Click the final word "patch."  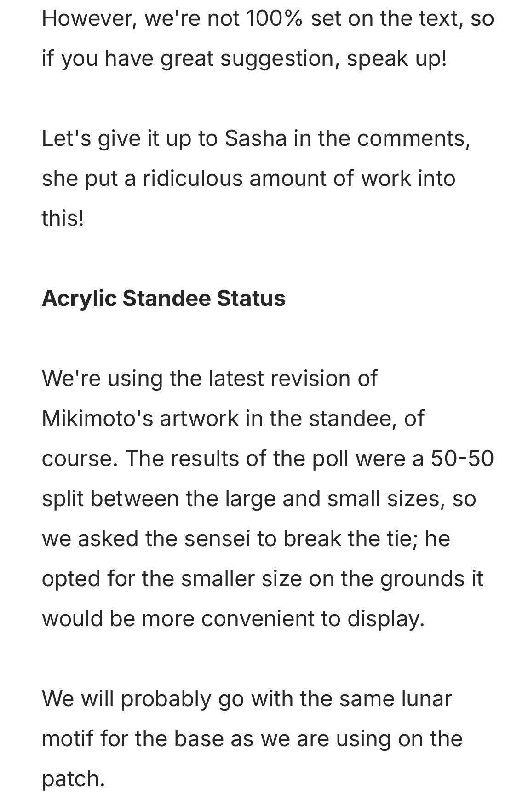(x=74, y=778)
